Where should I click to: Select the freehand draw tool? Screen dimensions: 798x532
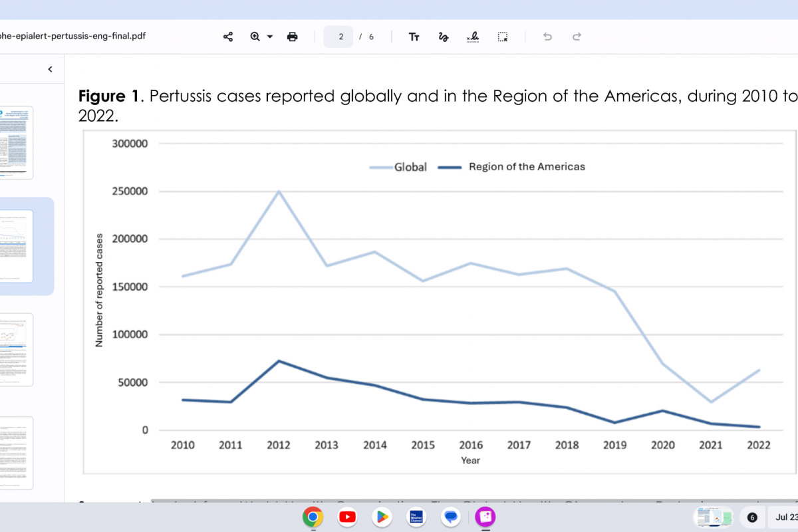(x=444, y=37)
